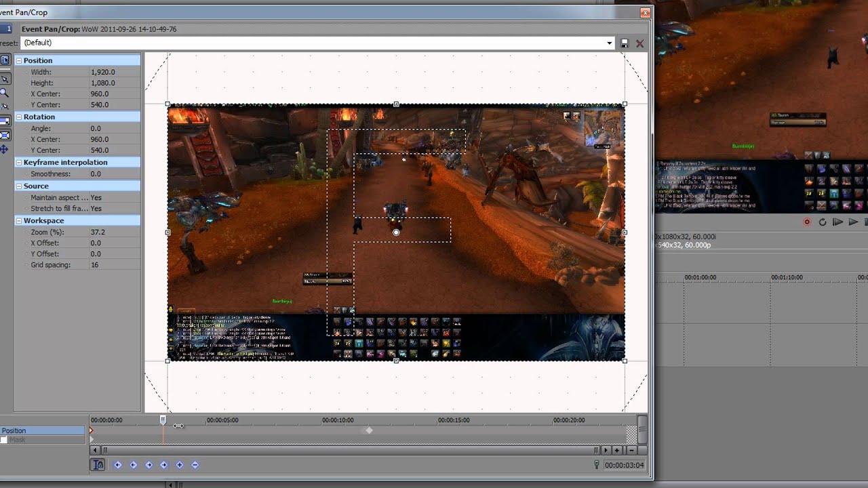This screenshot has width=868, height=488.
Task: Collapse the Rotation property group
Action: [x=19, y=117]
